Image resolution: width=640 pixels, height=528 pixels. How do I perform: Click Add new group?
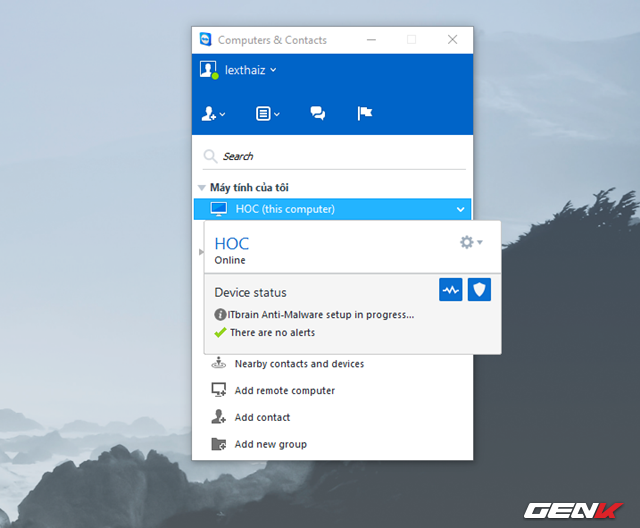point(270,444)
